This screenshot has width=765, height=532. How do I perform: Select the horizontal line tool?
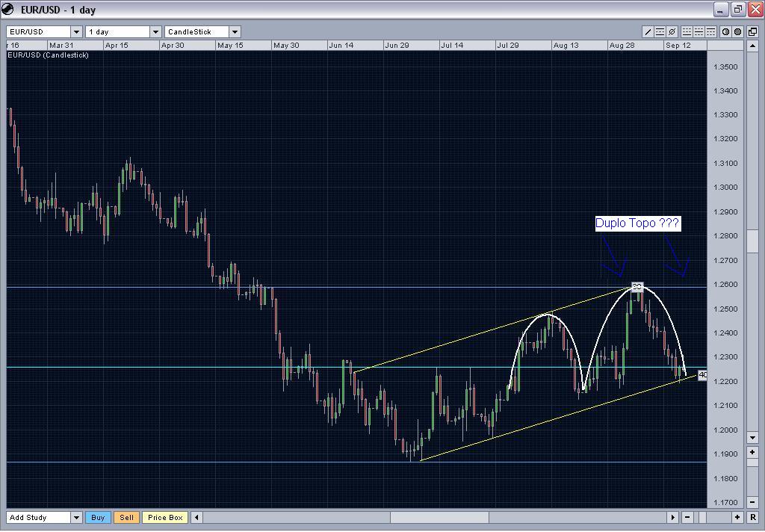pyautogui.click(x=659, y=31)
